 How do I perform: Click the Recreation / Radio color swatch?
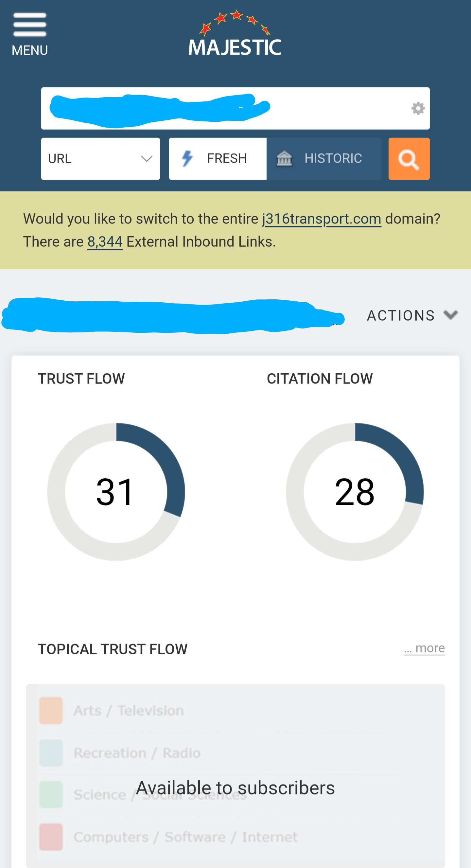(x=51, y=753)
